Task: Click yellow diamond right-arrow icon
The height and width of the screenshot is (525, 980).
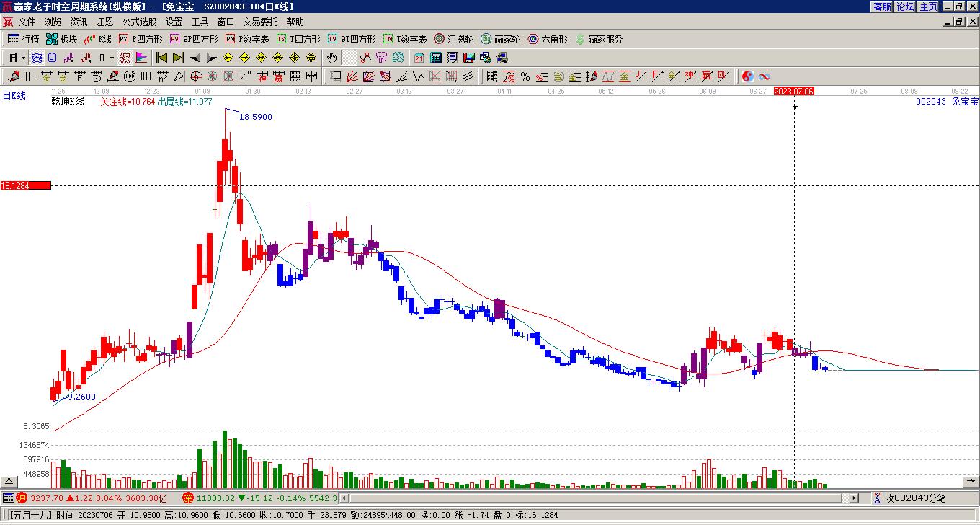Action: 244,58
